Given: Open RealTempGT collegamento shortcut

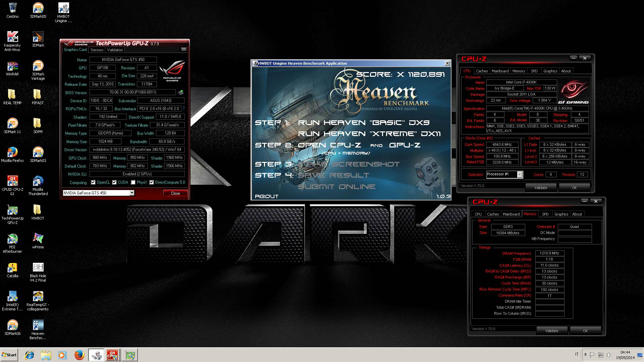Looking at the screenshot, I should coord(38,301).
